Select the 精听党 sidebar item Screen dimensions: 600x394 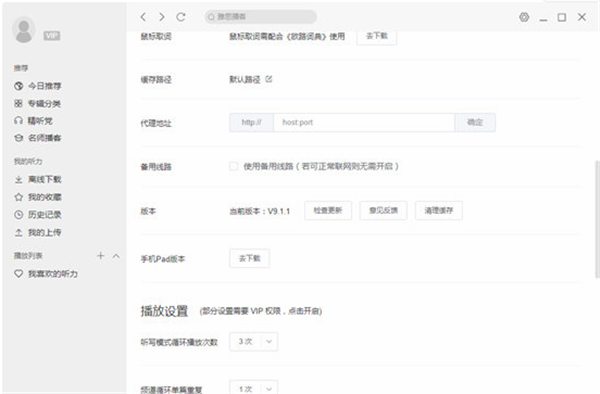33,121
